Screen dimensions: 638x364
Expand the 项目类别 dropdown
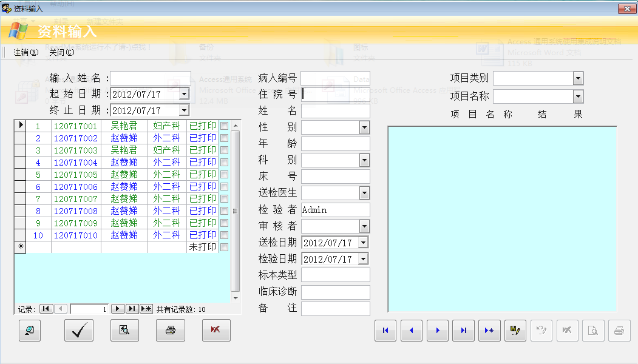[578, 78]
